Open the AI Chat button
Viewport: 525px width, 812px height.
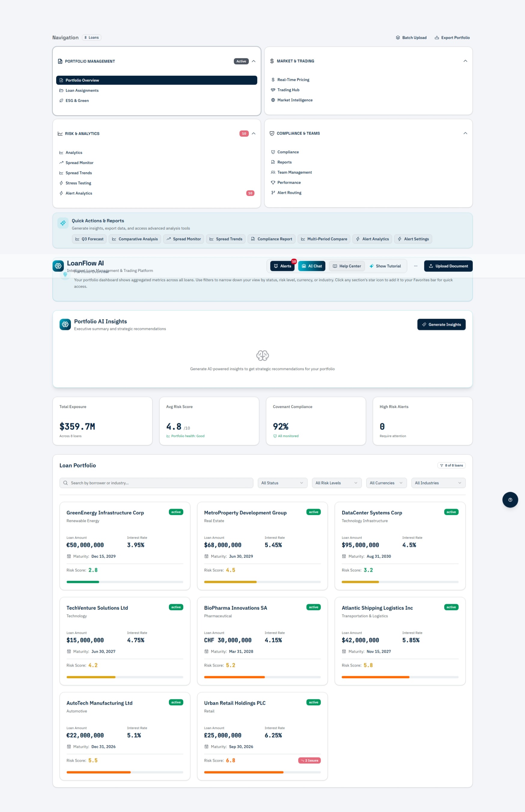(312, 266)
